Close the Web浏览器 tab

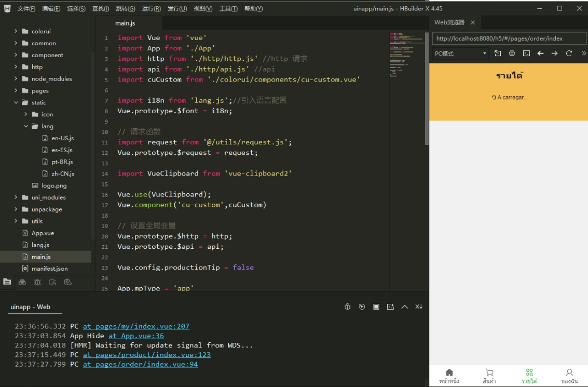click(473, 22)
